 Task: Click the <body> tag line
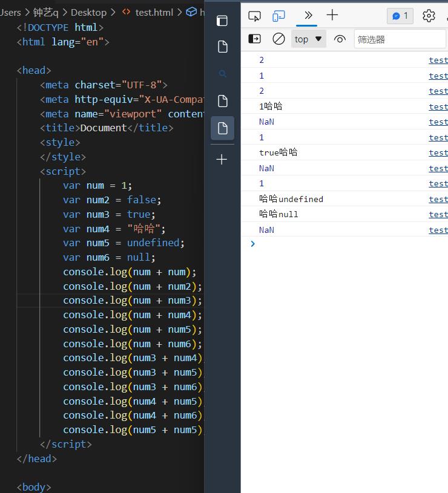tap(34, 487)
